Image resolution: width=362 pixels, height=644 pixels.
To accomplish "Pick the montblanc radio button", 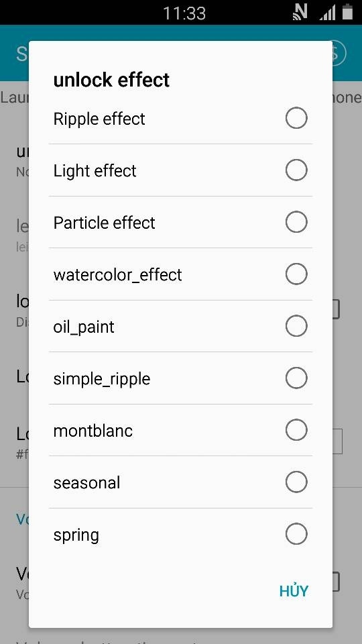I will 296,430.
